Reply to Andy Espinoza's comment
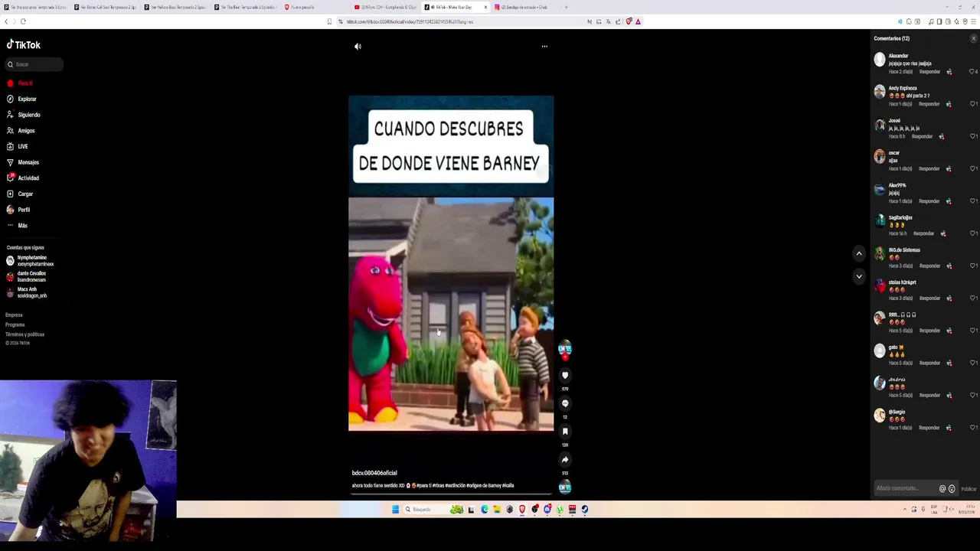The image size is (980, 551). [929, 104]
